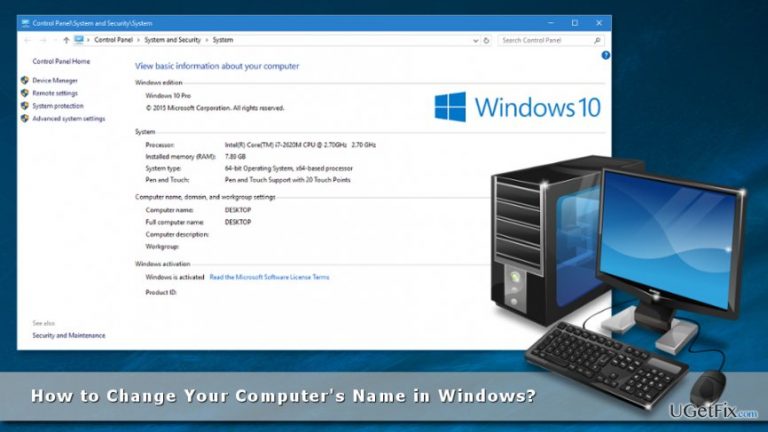Select the System and Security breadcrumb
Viewport: 768px width, 432px height.
coord(172,40)
